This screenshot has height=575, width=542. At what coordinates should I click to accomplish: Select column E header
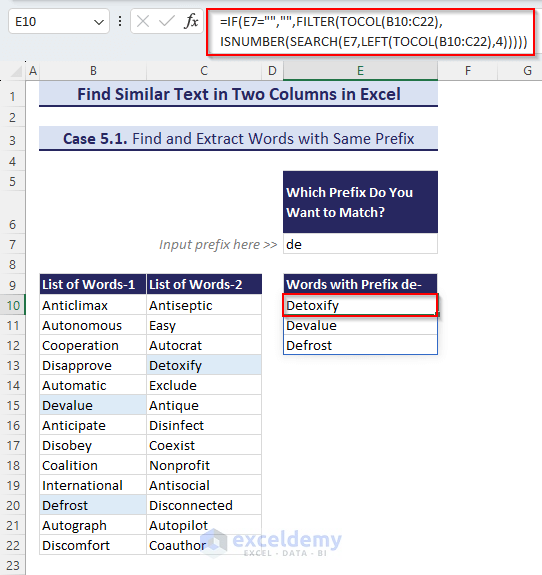click(x=360, y=70)
